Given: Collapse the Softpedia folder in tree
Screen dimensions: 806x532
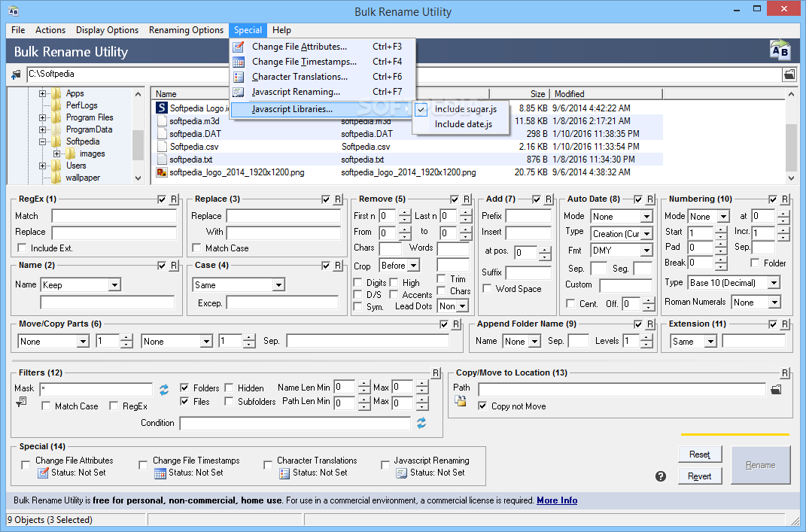Looking at the screenshot, I should (43, 142).
